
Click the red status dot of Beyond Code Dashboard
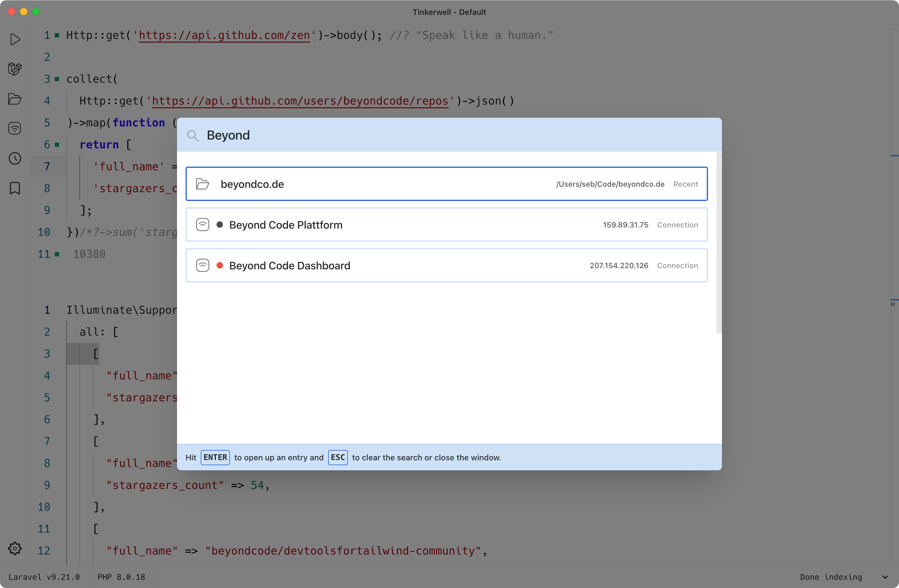click(x=220, y=265)
